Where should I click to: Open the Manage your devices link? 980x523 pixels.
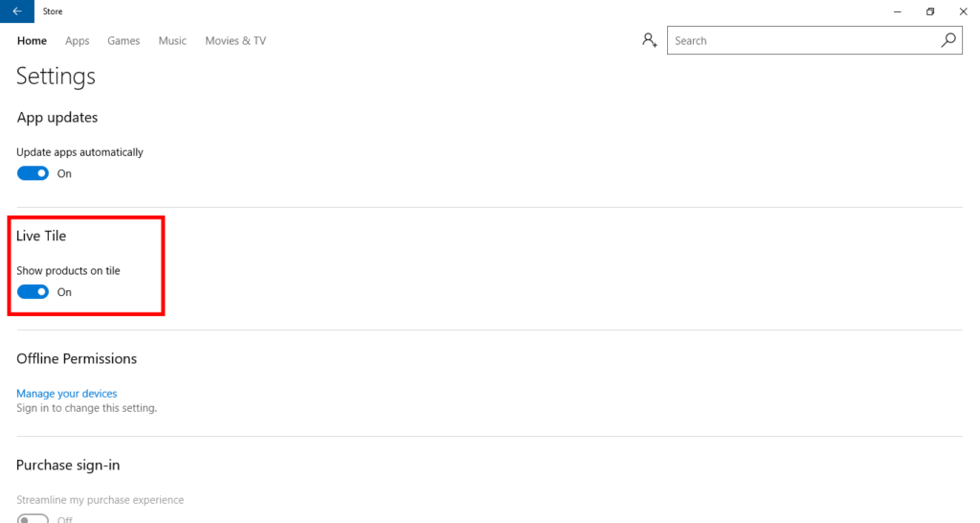[x=67, y=394]
